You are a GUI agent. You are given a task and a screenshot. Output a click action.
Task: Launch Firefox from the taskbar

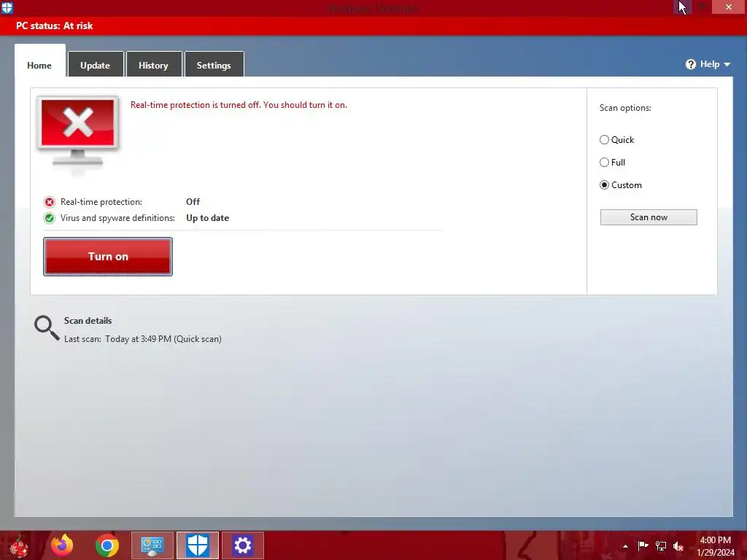(x=62, y=545)
